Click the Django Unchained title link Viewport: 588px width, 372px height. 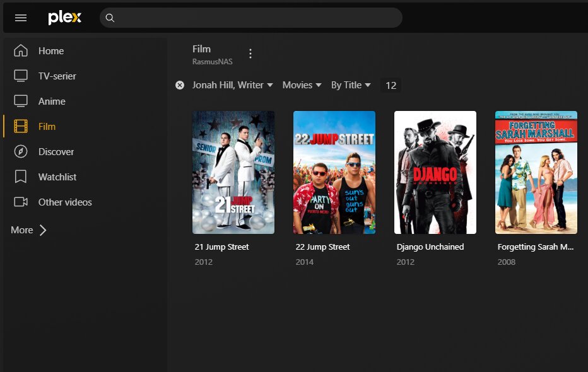tap(430, 247)
